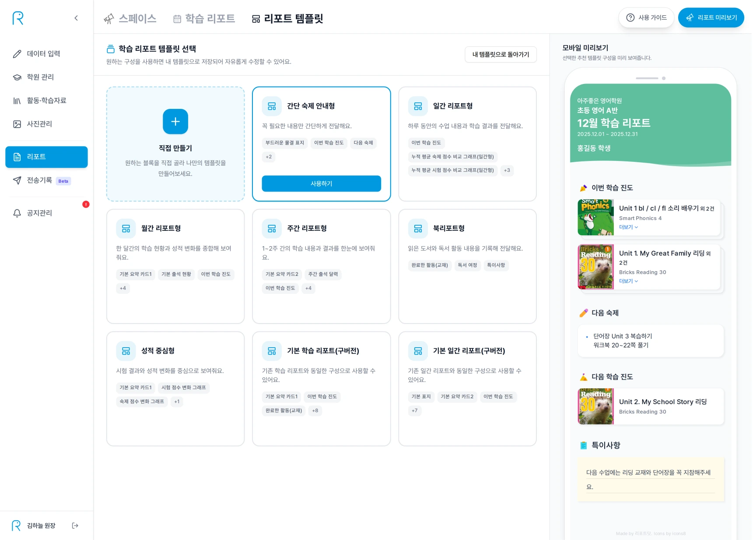The height and width of the screenshot is (540, 756).
Task: Expand 더보기 under Bricks Reading 30 Unit 1
Action: pos(628,281)
